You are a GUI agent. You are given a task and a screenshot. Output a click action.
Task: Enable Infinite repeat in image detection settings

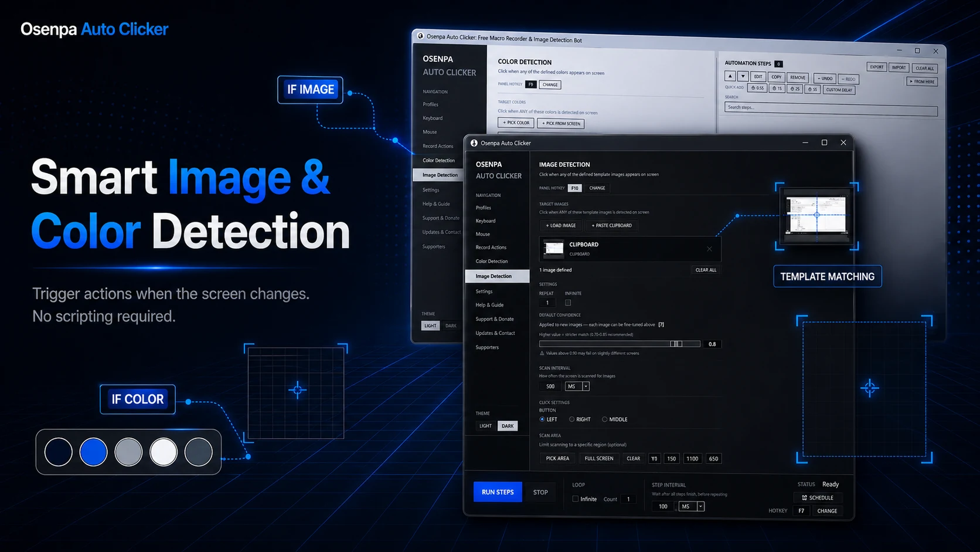[567, 302]
